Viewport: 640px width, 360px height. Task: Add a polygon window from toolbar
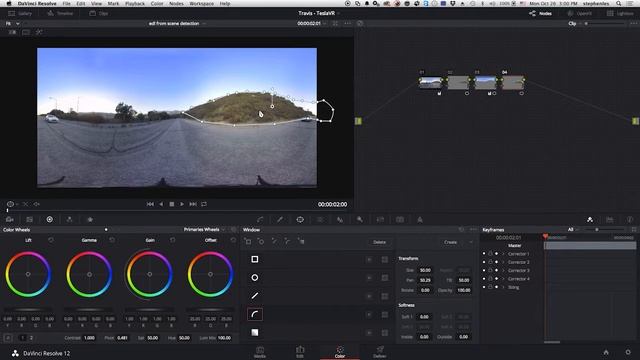pyautogui.click(x=274, y=242)
